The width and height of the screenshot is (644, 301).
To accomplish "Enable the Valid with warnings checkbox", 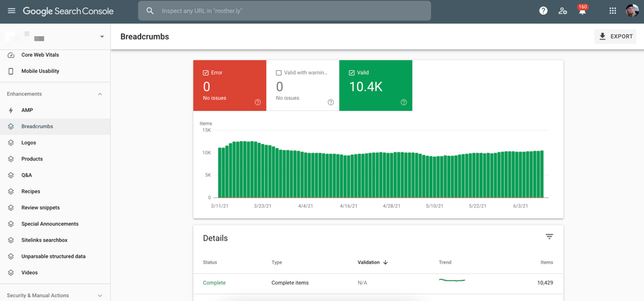I will tap(279, 73).
